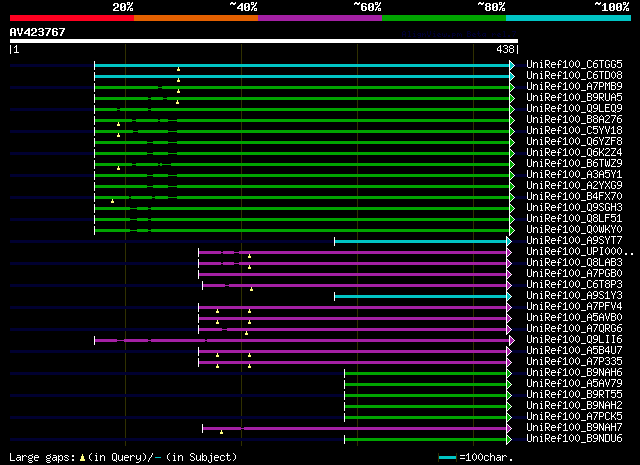Select the label UniRef100_A2YXG9
Screen dimensions: 640x465
coord(574,186)
